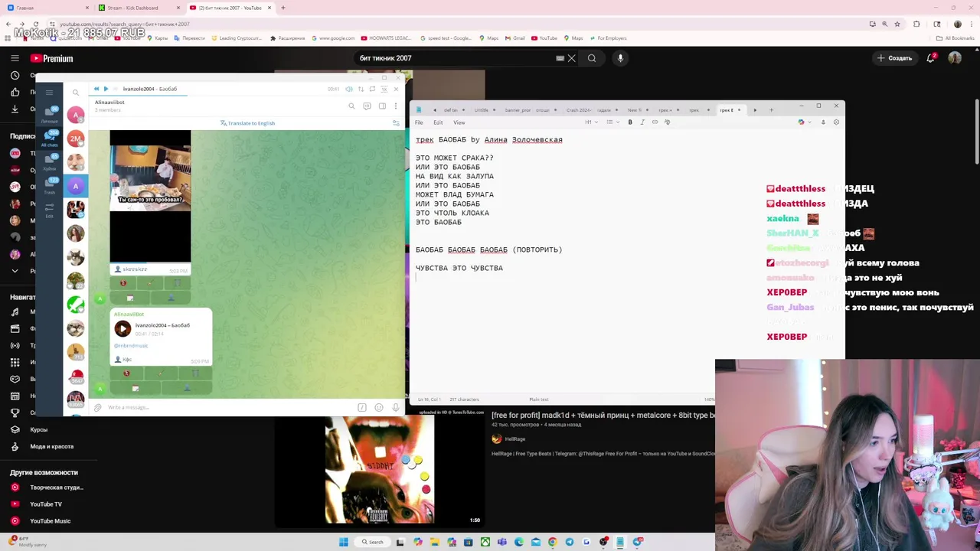The width and height of the screenshot is (980, 551).
Task: Open the YouTube guide menu
Action: coord(15,58)
